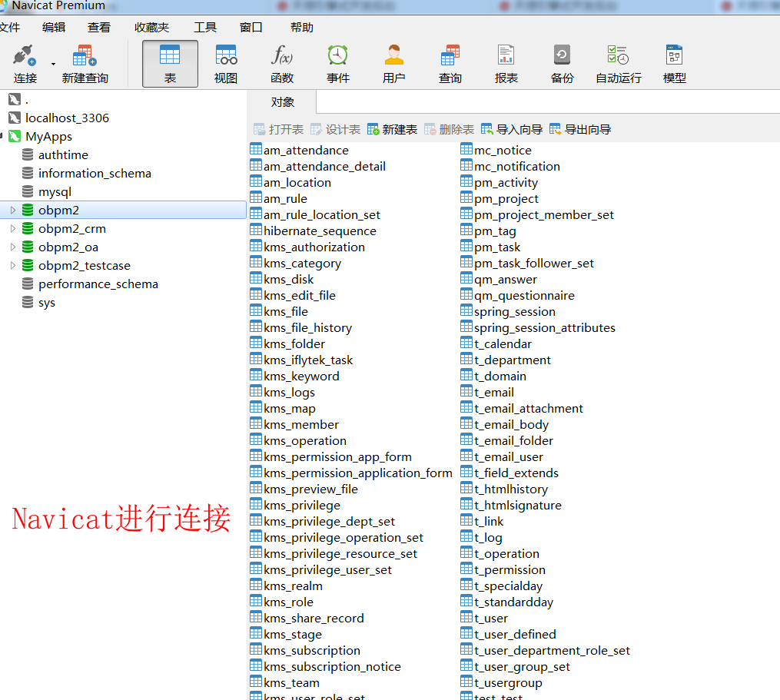The width and height of the screenshot is (780, 700).
Task: Select the 表 tables toolbar button
Action: point(170,64)
